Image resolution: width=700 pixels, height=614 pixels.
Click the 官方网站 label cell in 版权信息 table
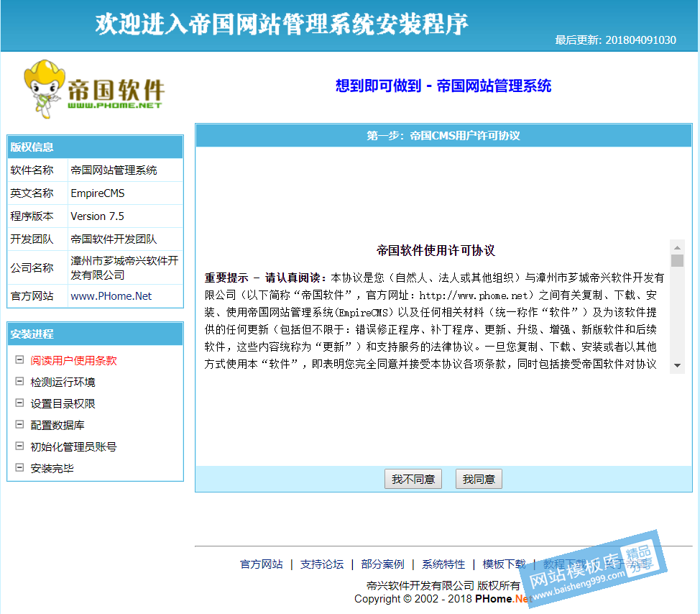(37, 296)
